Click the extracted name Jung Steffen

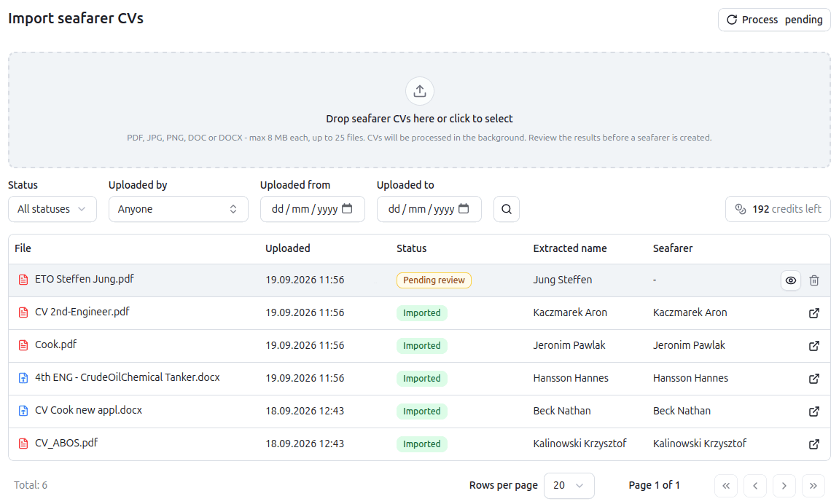point(562,280)
